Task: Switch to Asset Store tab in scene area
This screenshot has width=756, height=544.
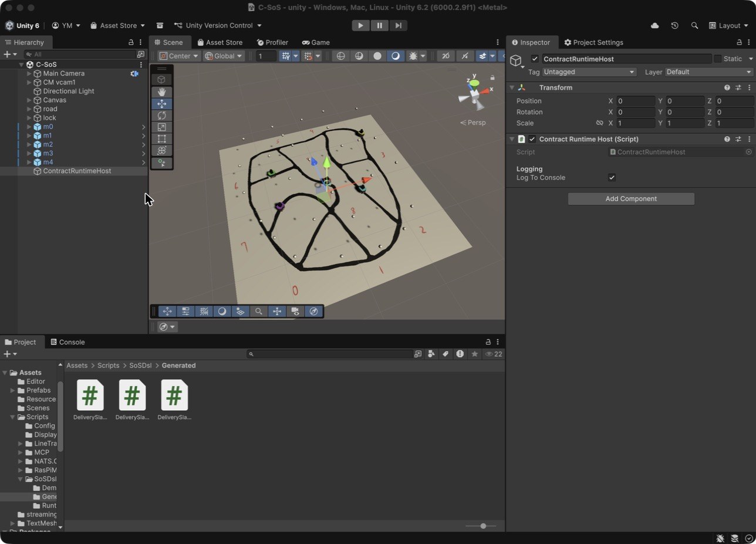Action: (x=220, y=42)
